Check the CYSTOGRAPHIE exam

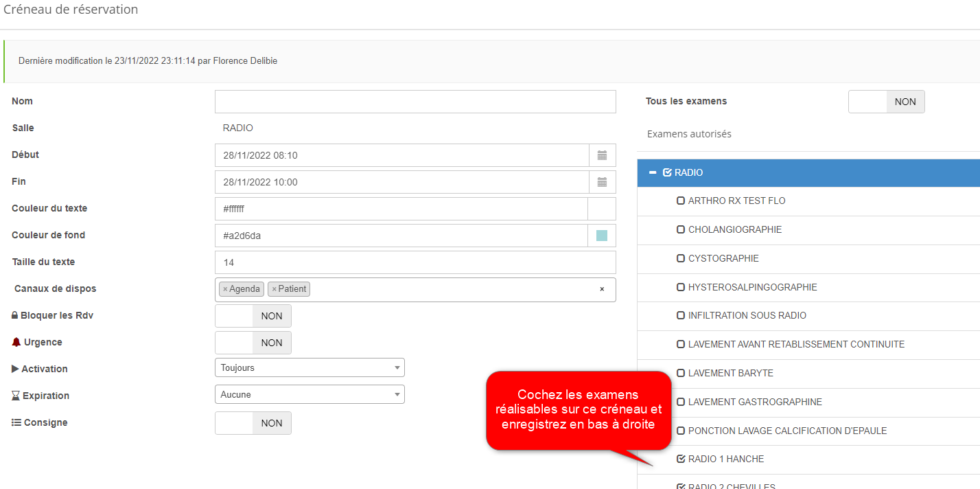pos(681,258)
